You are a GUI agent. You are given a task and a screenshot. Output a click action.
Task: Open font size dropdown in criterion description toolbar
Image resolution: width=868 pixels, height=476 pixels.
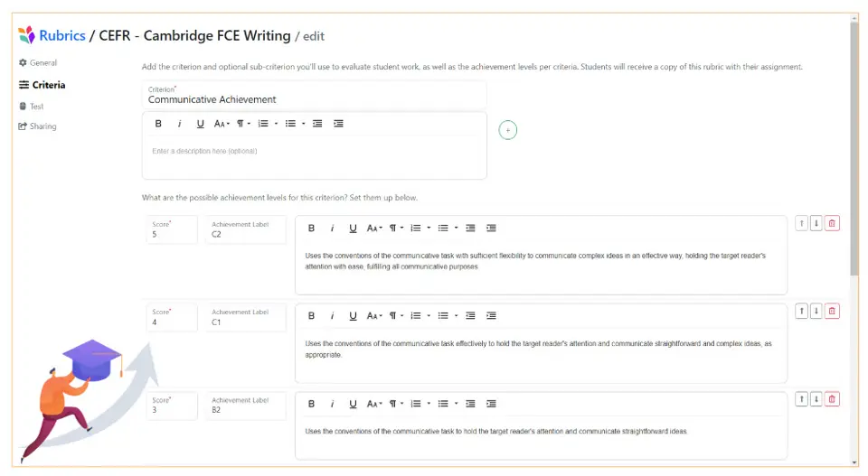(222, 124)
